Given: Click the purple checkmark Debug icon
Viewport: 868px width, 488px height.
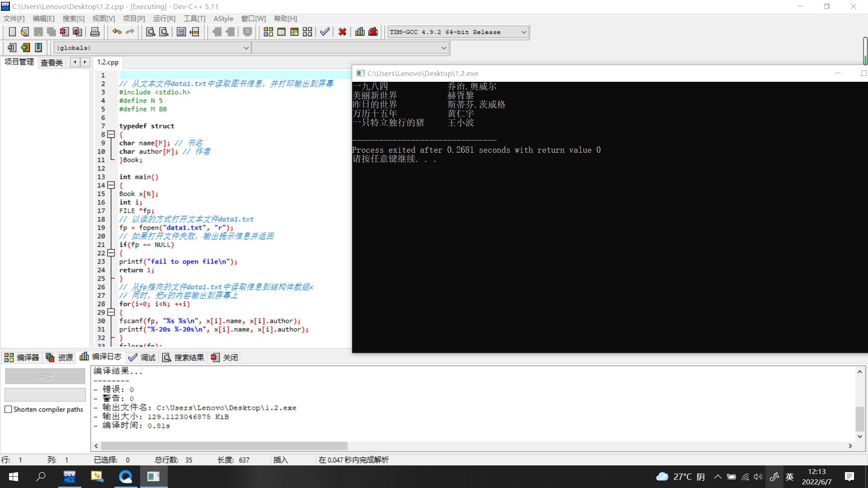Looking at the screenshot, I should [x=325, y=32].
